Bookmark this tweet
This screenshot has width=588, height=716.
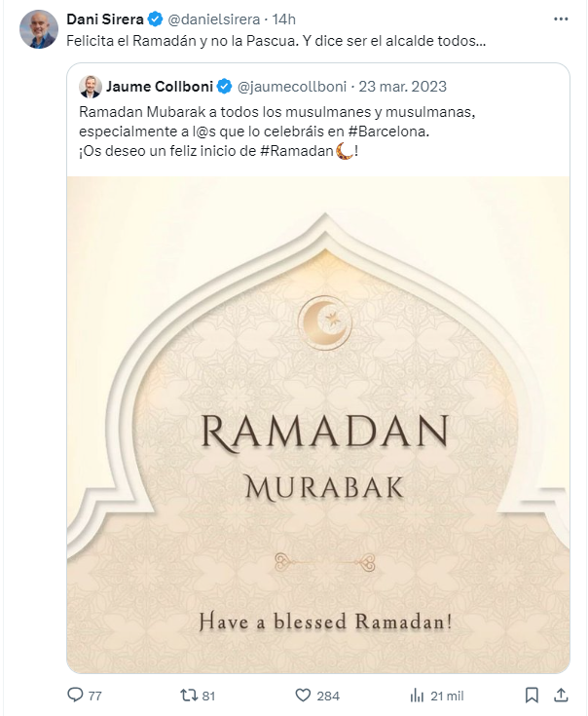pyautogui.click(x=532, y=696)
